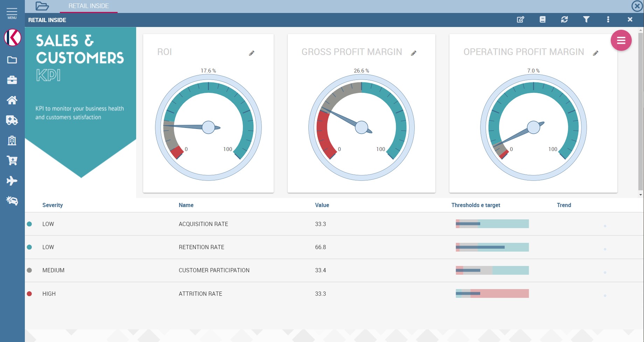The image size is (644, 342).
Task: Click the ROI gauge chart
Action: click(x=208, y=128)
